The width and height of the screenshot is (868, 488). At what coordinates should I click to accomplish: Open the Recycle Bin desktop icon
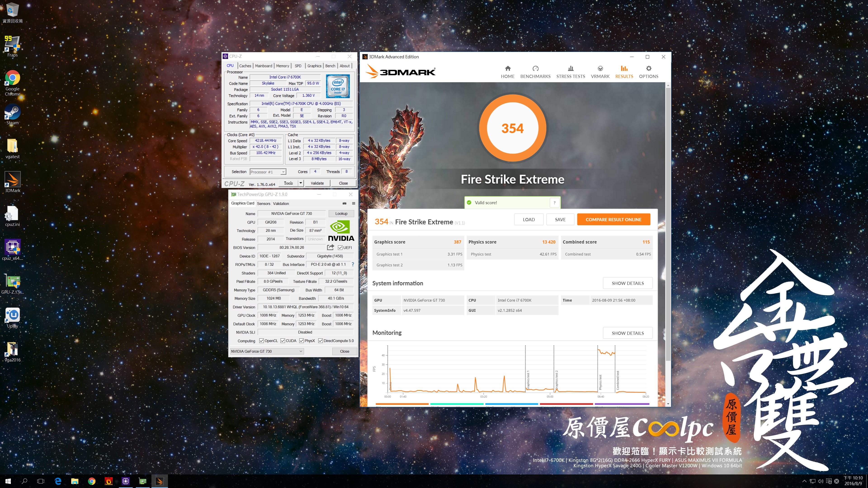coord(12,13)
